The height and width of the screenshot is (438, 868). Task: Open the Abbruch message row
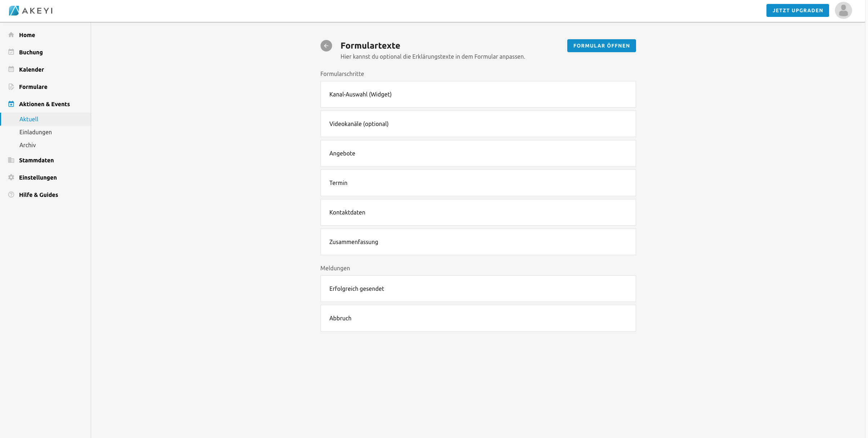(478, 318)
